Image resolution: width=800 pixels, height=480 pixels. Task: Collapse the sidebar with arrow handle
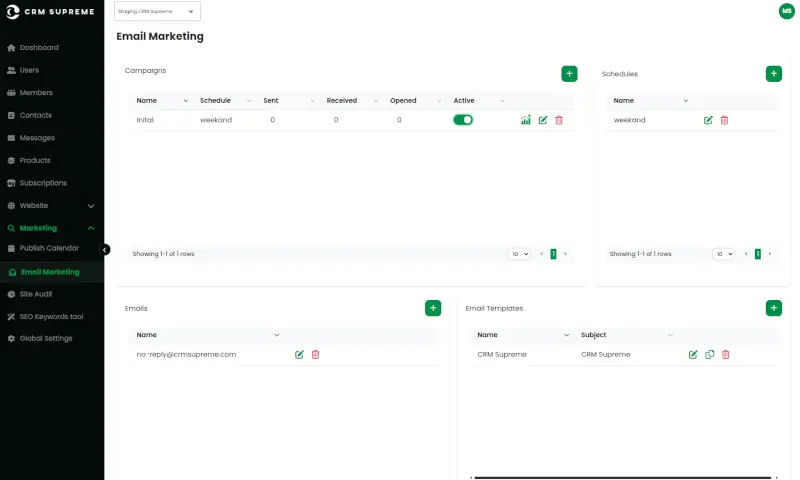105,249
